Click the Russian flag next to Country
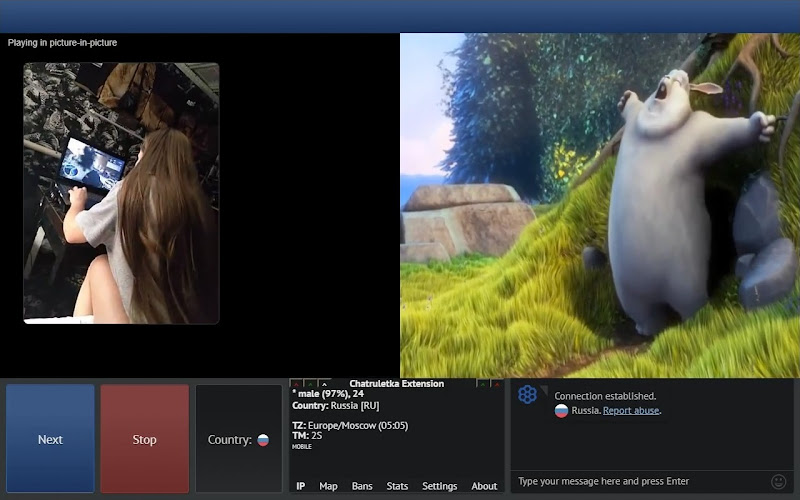Viewport: 800px width, 500px height. 263,440
